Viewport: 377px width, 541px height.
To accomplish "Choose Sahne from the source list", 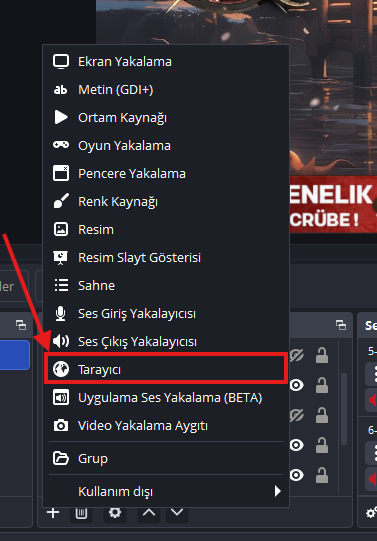I will [x=166, y=285].
